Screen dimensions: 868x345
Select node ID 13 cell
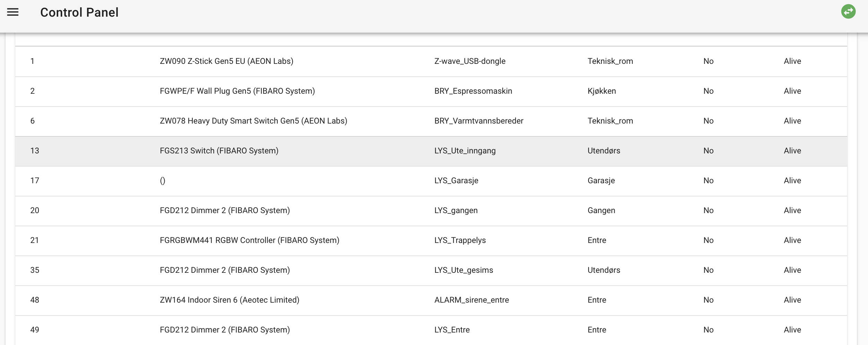(35, 151)
